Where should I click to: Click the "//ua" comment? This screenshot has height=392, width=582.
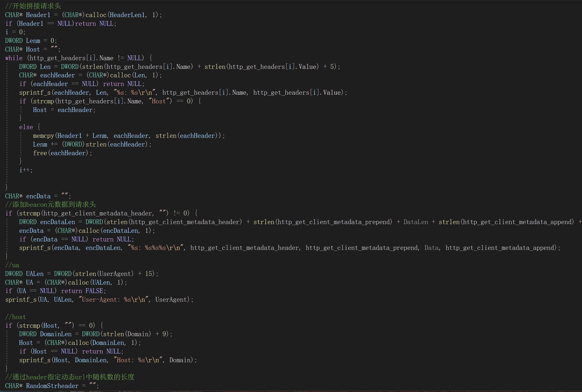(x=12, y=265)
